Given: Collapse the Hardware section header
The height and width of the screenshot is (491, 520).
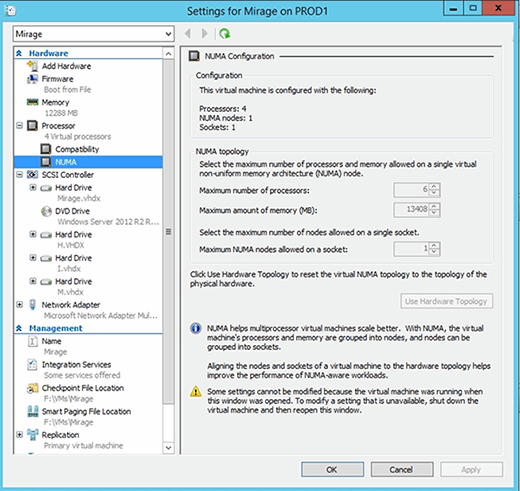Looking at the screenshot, I should (19, 53).
